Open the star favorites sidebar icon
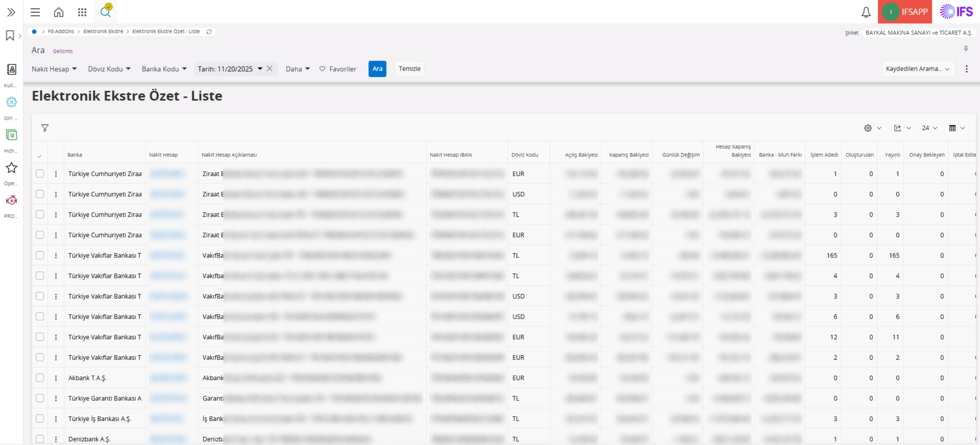The image size is (980, 445). tap(11, 168)
